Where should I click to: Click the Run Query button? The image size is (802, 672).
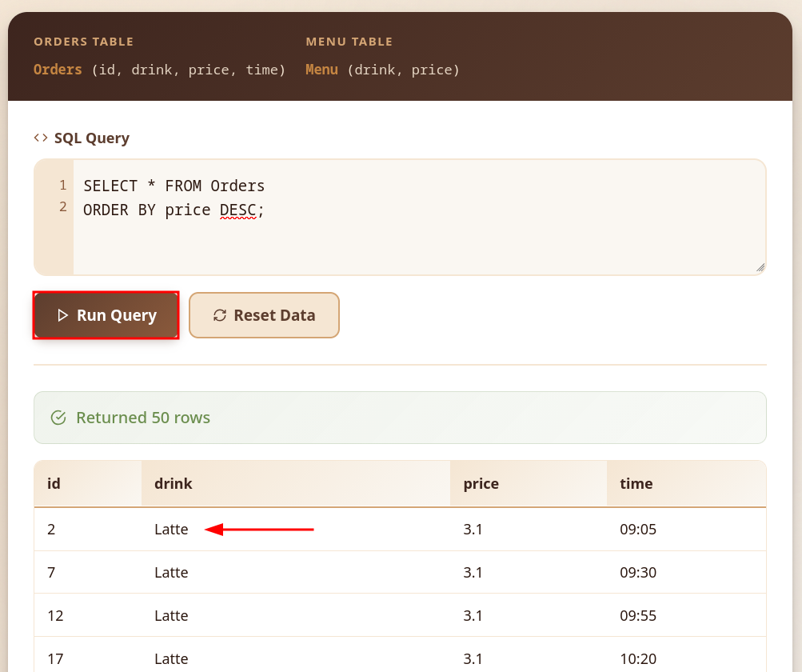(106, 315)
